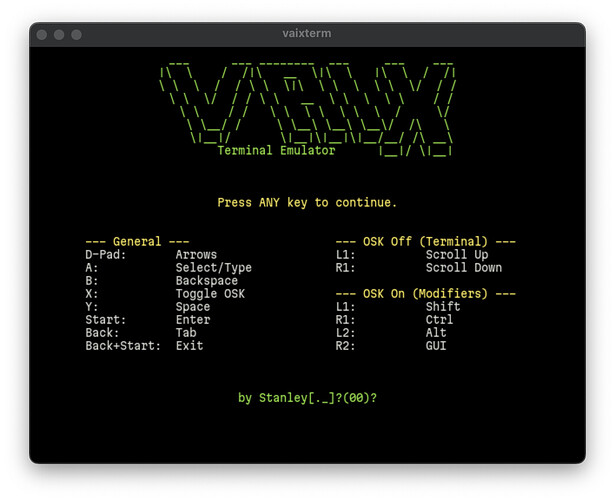
Task: Click the zoom button in vaixterm title bar
Action: 76,35
